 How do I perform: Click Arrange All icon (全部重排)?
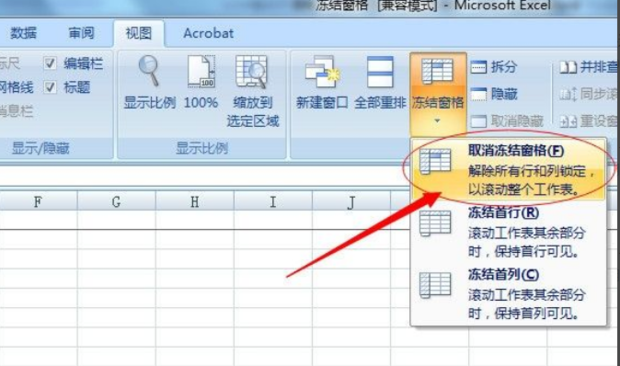click(x=380, y=72)
